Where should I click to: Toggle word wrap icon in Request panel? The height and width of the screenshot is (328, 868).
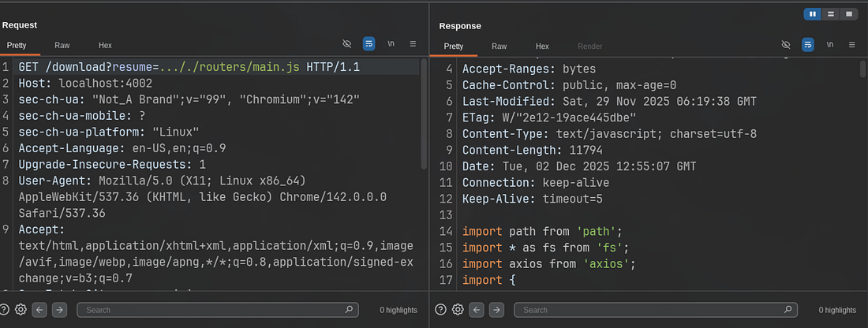click(369, 43)
